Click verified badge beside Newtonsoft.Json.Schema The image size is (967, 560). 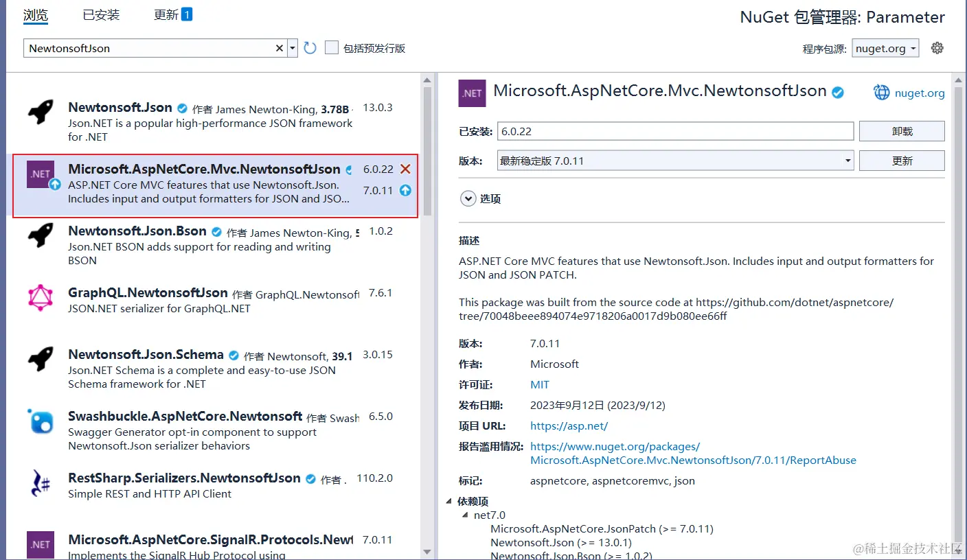tap(234, 355)
